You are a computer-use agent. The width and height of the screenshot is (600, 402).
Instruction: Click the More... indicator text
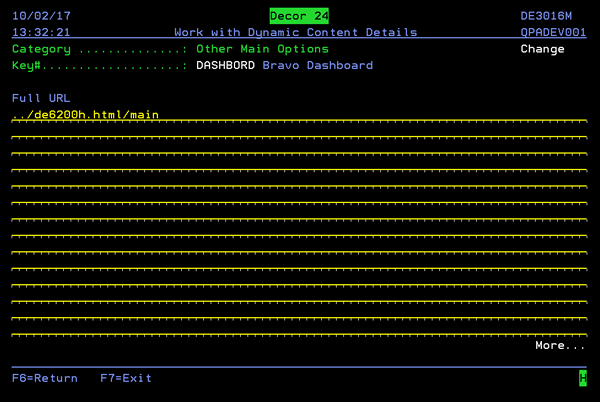point(560,345)
